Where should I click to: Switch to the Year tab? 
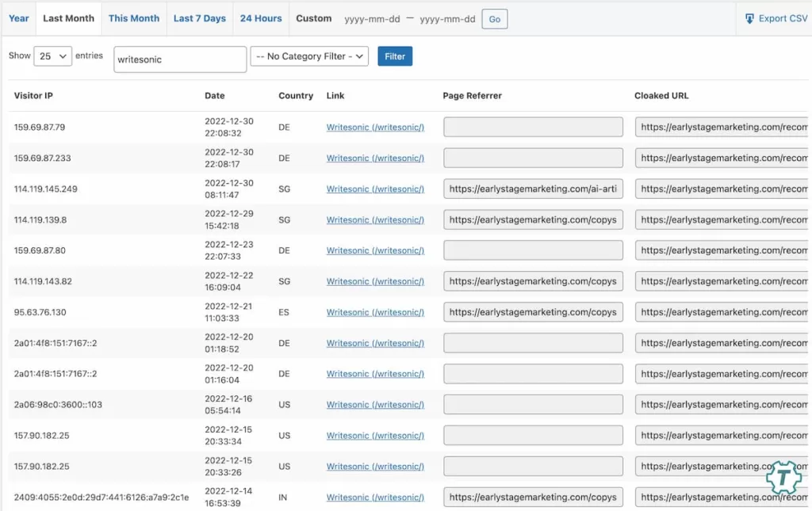[x=19, y=18]
